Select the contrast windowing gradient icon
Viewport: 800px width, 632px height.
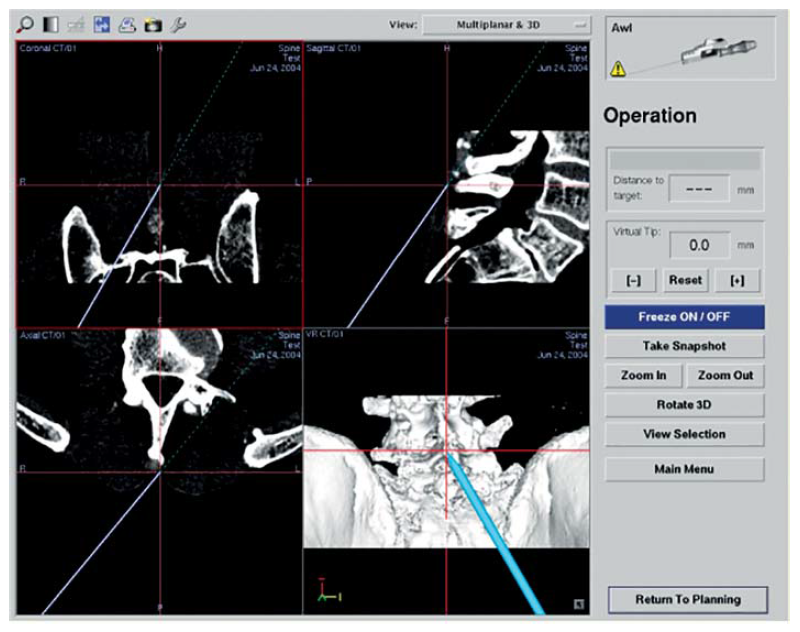pos(51,24)
